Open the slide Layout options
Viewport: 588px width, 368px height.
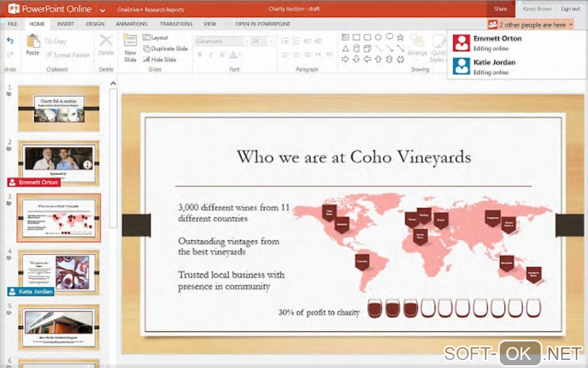(155, 37)
